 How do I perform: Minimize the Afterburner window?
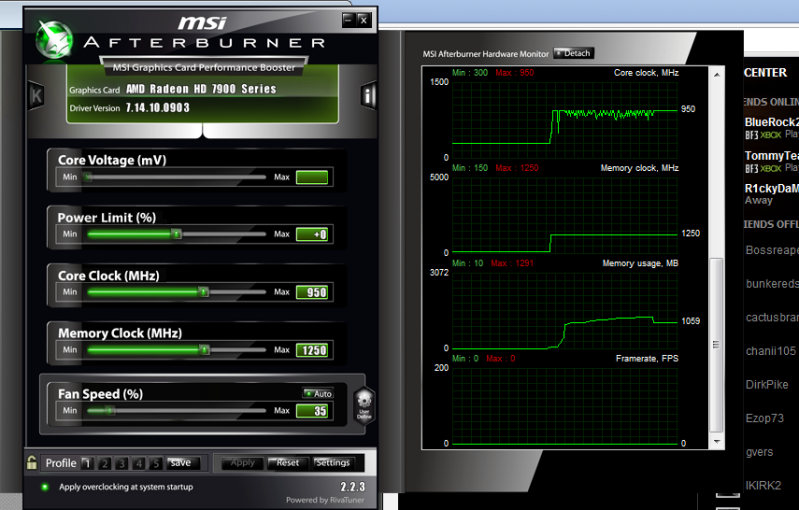348,20
